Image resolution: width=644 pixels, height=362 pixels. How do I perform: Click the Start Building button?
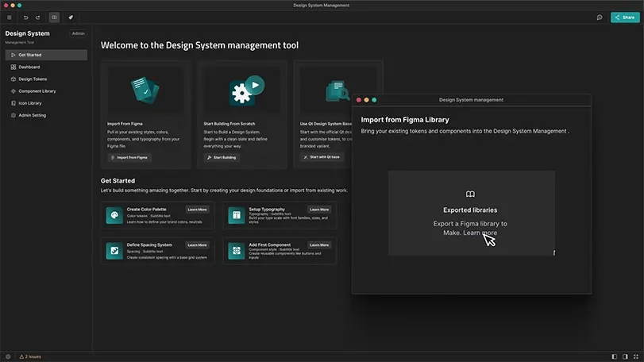(222, 158)
